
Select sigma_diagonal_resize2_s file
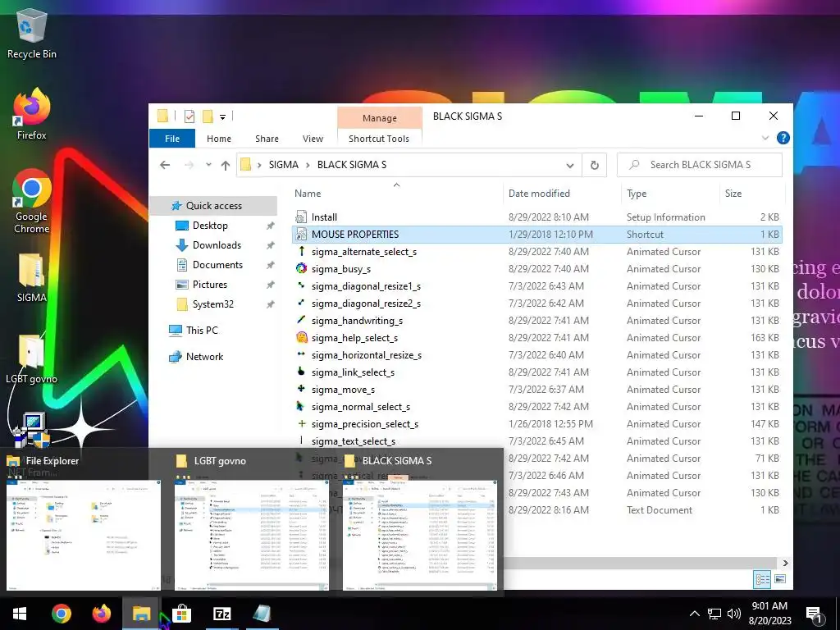[536, 304]
